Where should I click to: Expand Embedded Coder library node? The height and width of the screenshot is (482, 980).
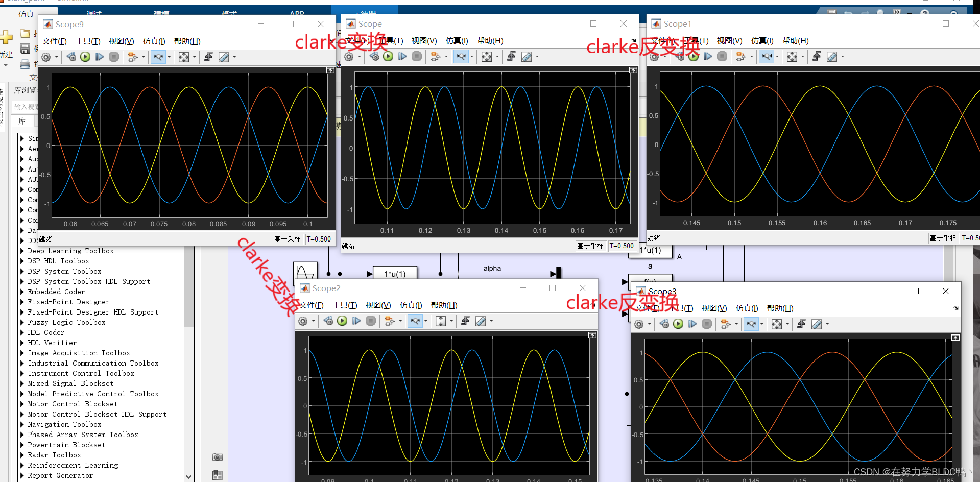(x=22, y=292)
